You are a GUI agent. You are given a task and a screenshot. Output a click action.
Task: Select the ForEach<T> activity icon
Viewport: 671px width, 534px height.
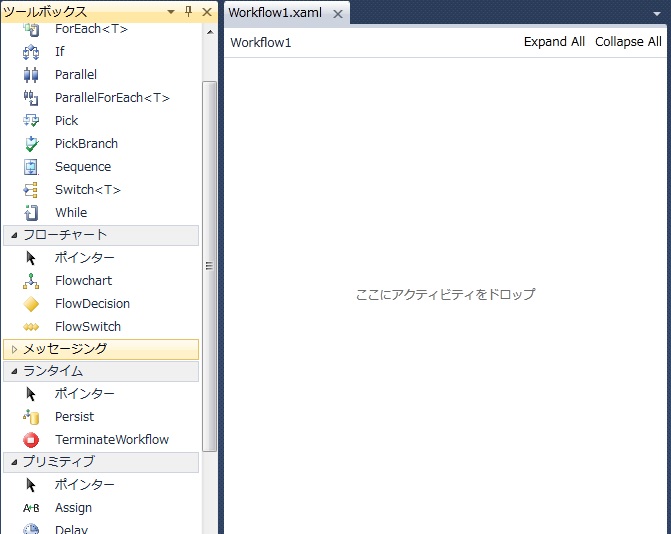31,29
